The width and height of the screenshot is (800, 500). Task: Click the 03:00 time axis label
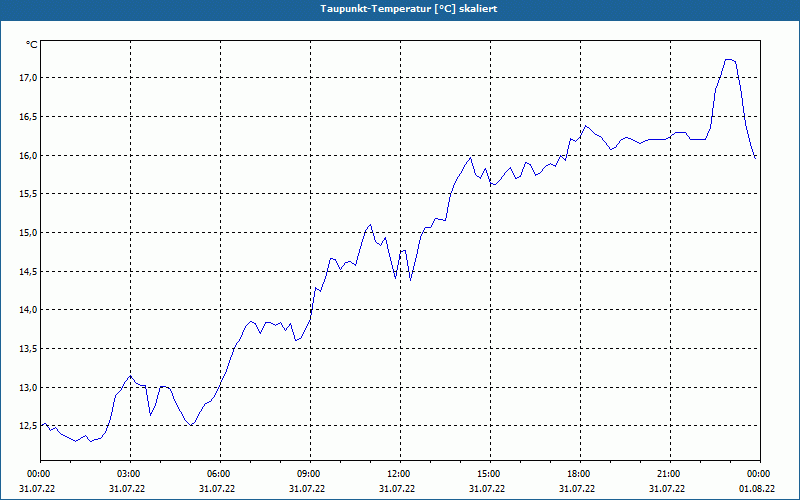128,474
